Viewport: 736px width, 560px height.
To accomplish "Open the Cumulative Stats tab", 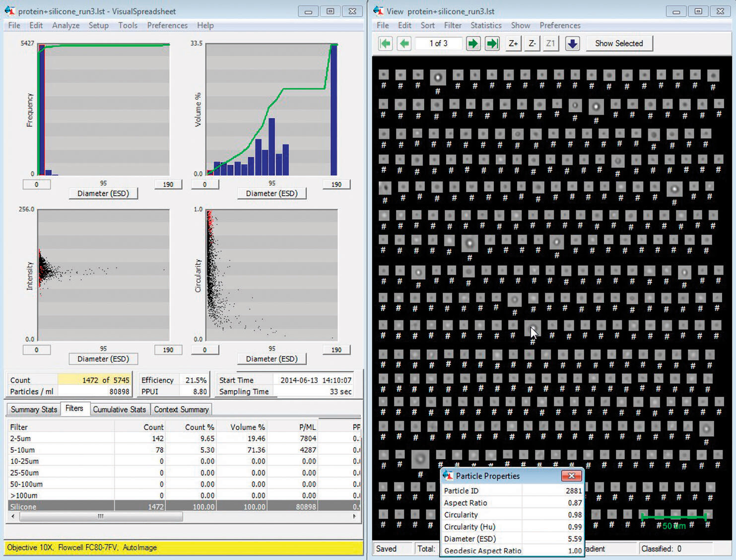I will [x=119, y=409].
